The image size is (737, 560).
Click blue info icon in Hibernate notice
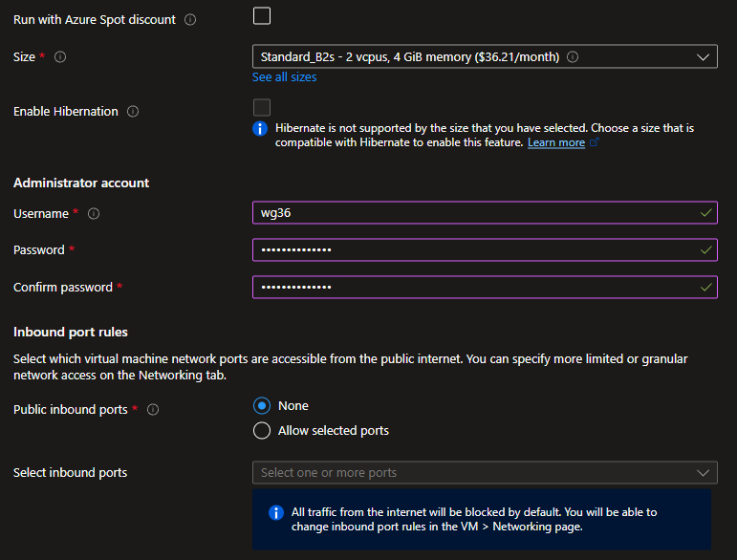point(260,128)
